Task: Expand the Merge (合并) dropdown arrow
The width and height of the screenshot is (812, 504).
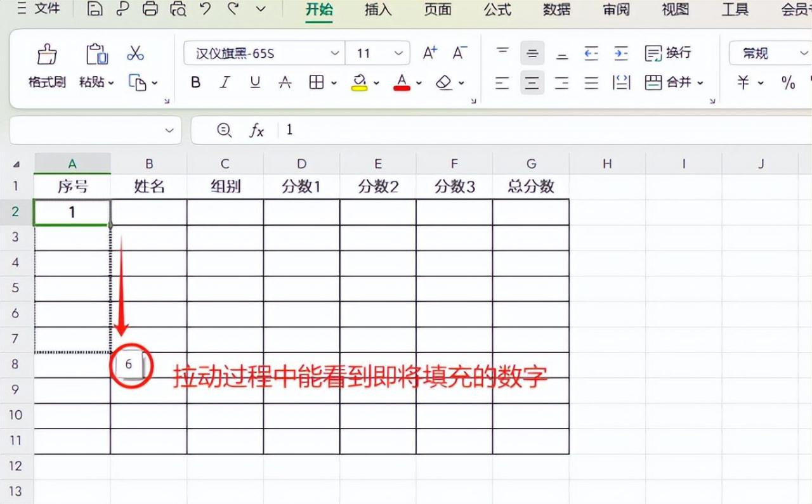Action: coord(701,82)
